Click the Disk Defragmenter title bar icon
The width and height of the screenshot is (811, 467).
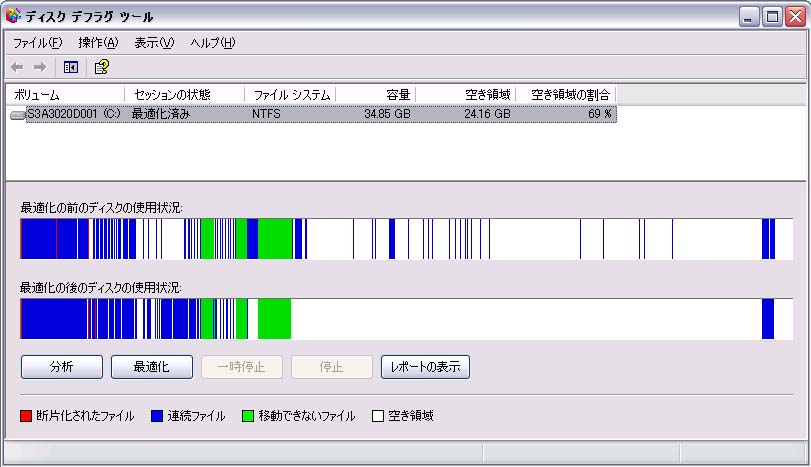13,16
